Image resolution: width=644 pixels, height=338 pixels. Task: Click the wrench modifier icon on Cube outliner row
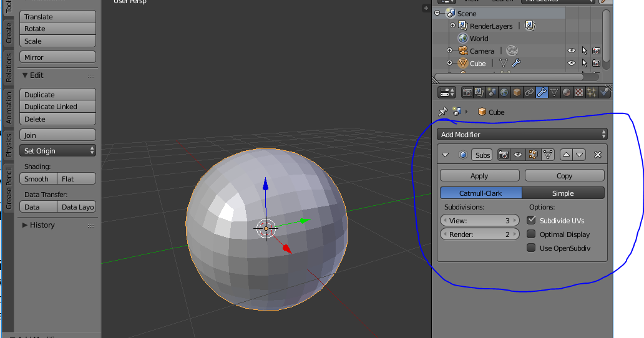click(x=516, y=63)
